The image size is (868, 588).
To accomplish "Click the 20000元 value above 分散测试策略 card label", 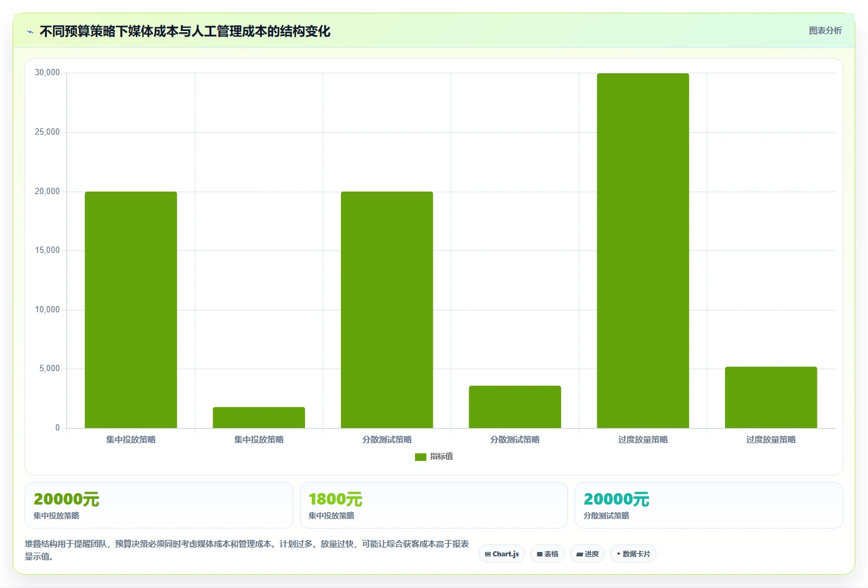I will click(x=616, y=499).
